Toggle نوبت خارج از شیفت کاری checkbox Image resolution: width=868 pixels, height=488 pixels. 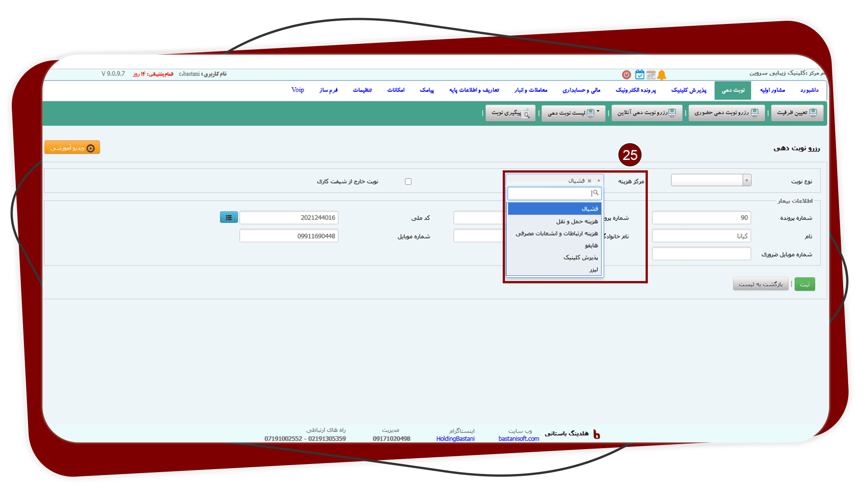[x=408, y=182]
